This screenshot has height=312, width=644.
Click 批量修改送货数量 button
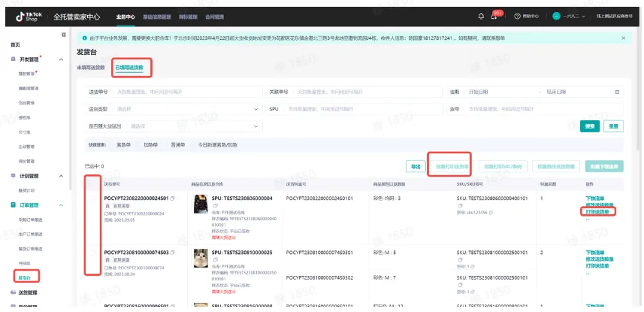[556, 166]
